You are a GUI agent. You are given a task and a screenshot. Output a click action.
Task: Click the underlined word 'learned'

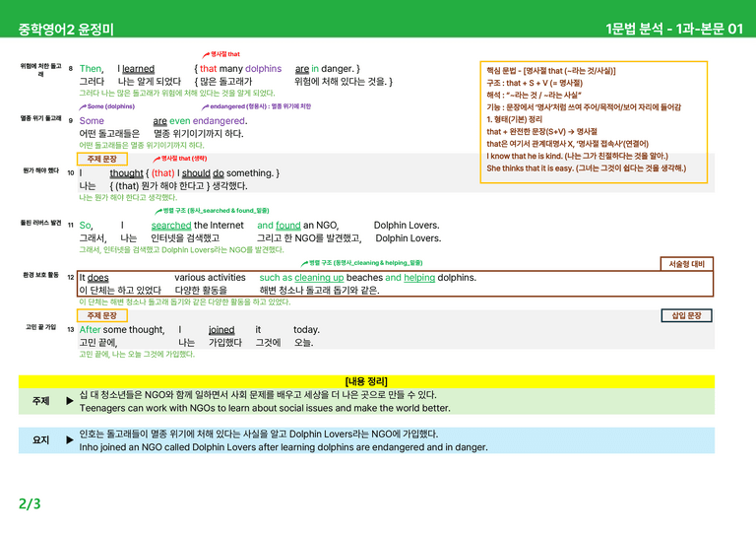(x=139, y=69)
